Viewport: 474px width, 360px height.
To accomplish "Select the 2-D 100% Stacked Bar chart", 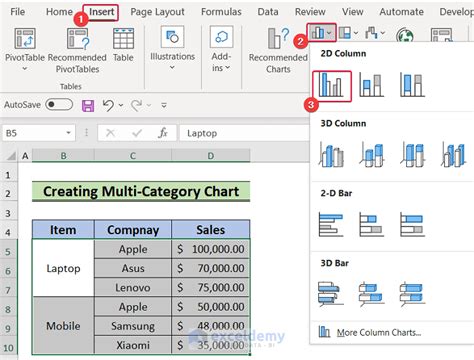I will [412, 224].
